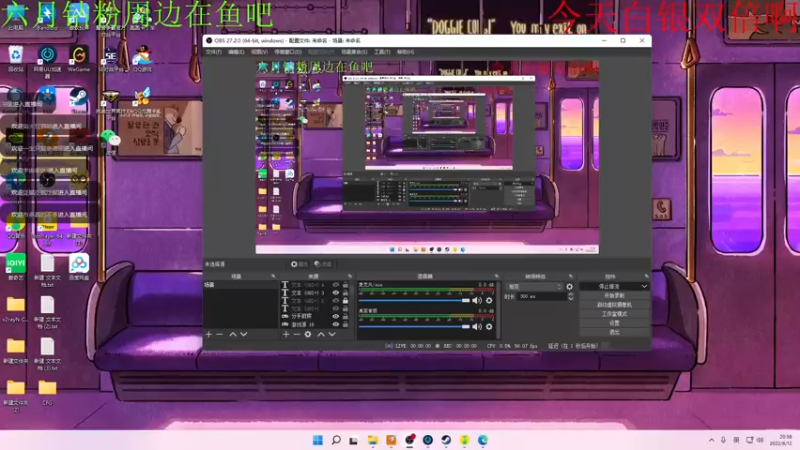This screenshot has width=800, height=450.
Task: Open the desktop audio settings gear
Action: tap(489, 327)
